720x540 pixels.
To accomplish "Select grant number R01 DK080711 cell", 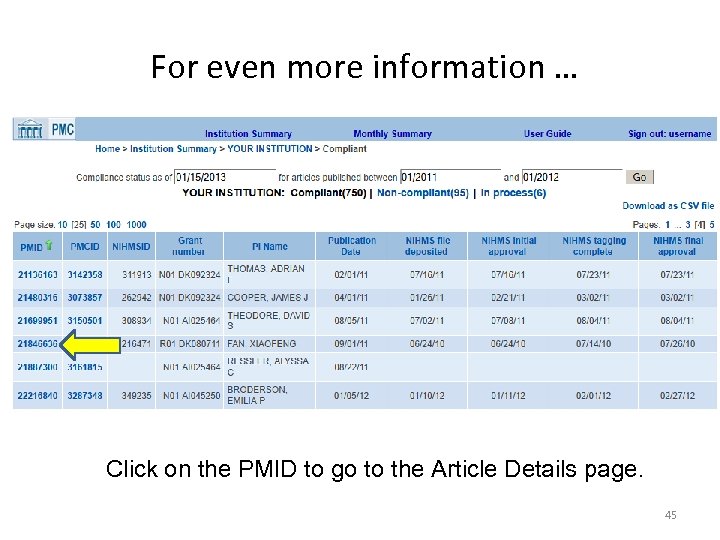I will (x=190, y=343).
